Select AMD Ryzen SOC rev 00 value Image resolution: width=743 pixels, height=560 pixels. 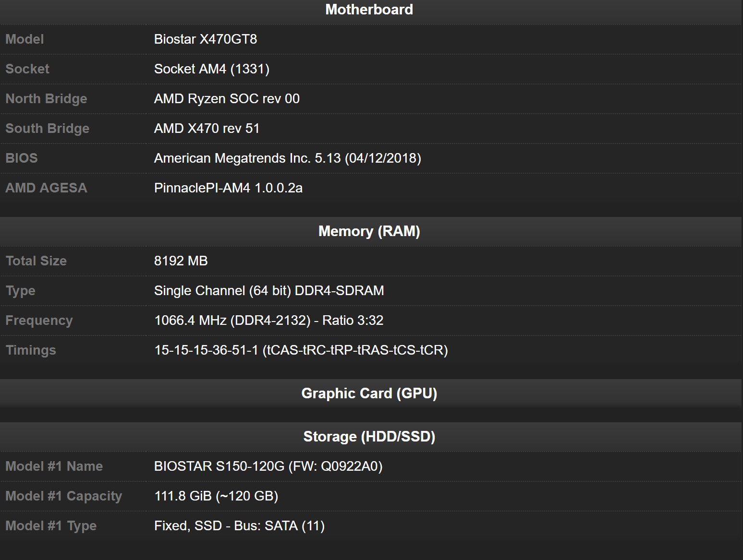(227, 99)
